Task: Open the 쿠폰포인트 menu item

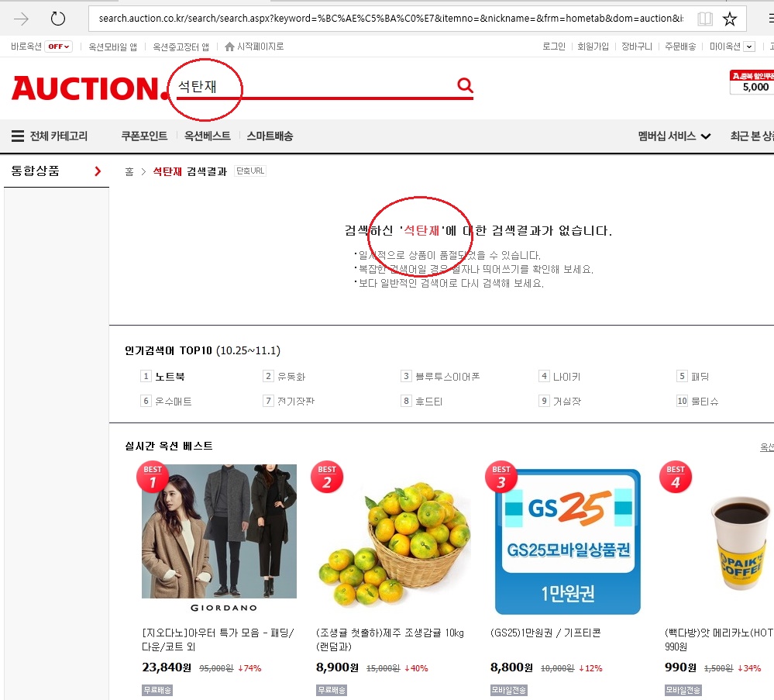Action: [x=144, y=136]
